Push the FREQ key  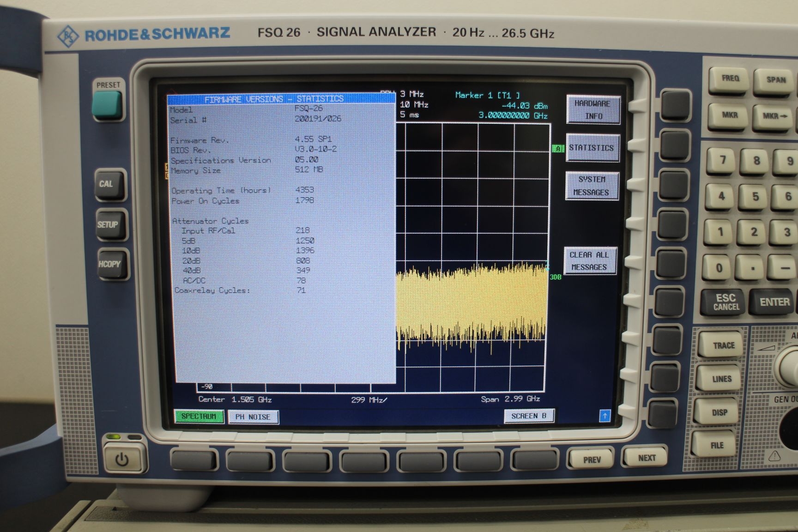pos(729,79)
